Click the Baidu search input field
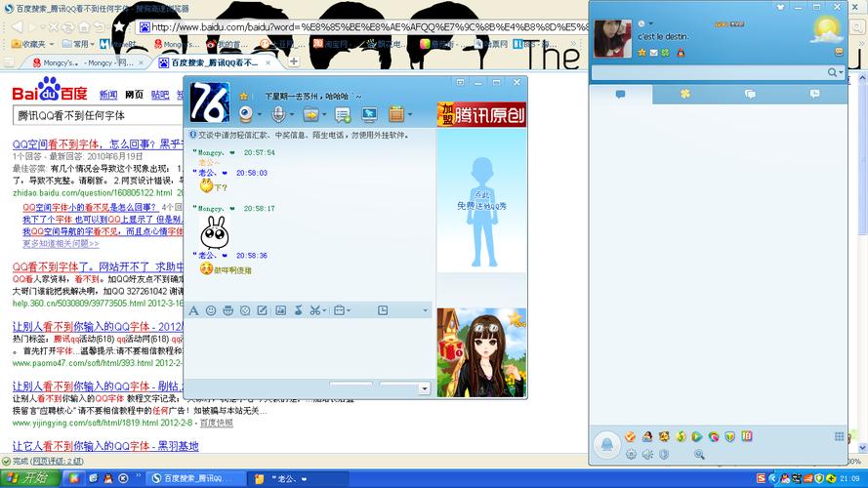Viewport: 868px width, 488px height. [x=98, y=115]
